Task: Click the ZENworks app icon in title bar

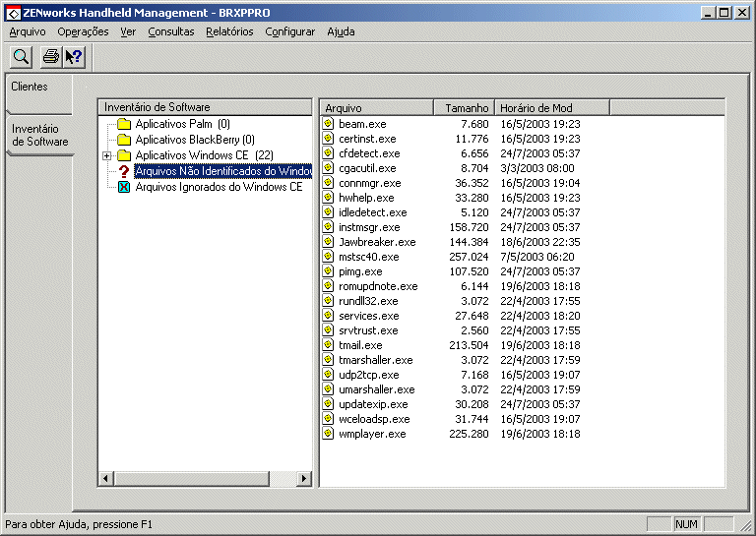Action: (x=14, y=13)
